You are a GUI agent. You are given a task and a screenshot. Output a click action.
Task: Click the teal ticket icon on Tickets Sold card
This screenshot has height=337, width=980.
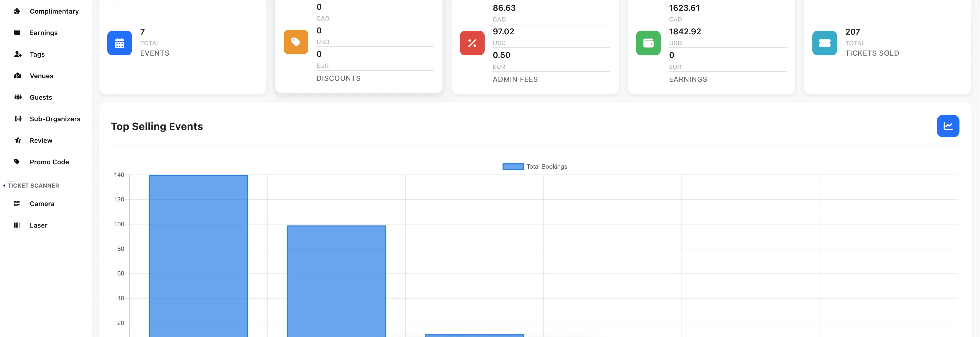point(824,43)
